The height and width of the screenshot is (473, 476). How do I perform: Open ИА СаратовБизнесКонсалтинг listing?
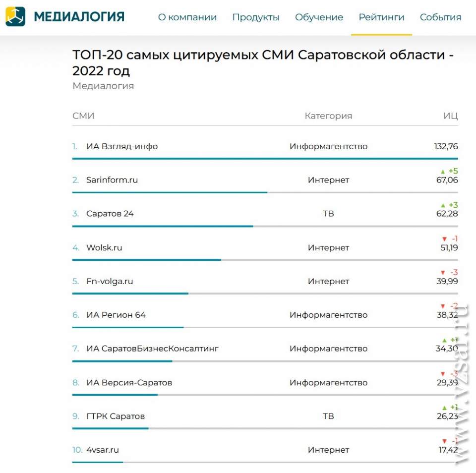(x=152, y=349)
